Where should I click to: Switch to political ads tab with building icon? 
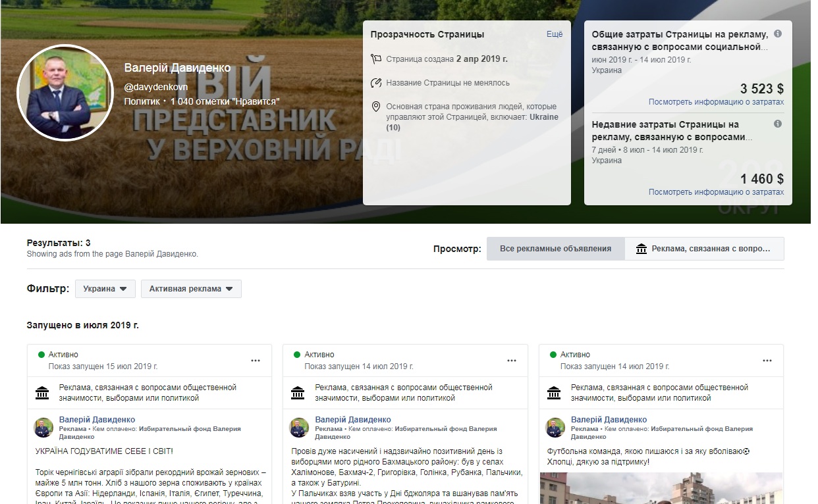tap(704, 249)
